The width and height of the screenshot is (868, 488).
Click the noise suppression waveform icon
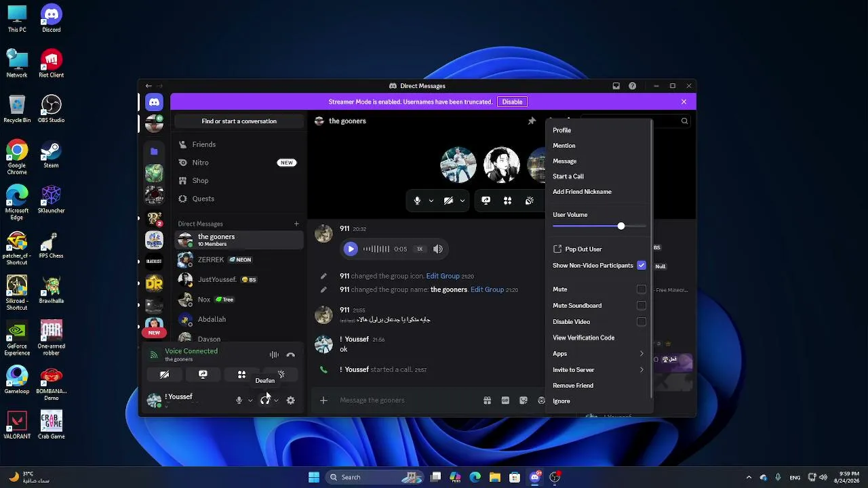[x=274, y=354]
